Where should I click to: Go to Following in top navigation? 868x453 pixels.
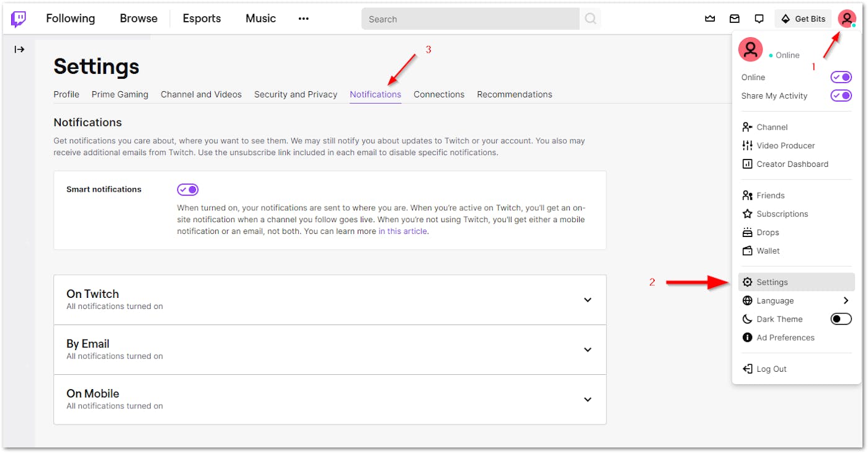[71, 19]
